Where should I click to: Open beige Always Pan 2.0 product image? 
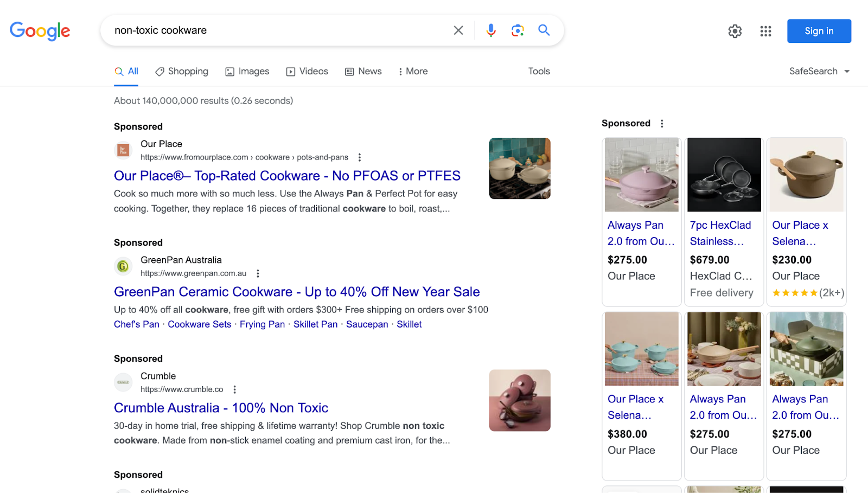(724, 349)
